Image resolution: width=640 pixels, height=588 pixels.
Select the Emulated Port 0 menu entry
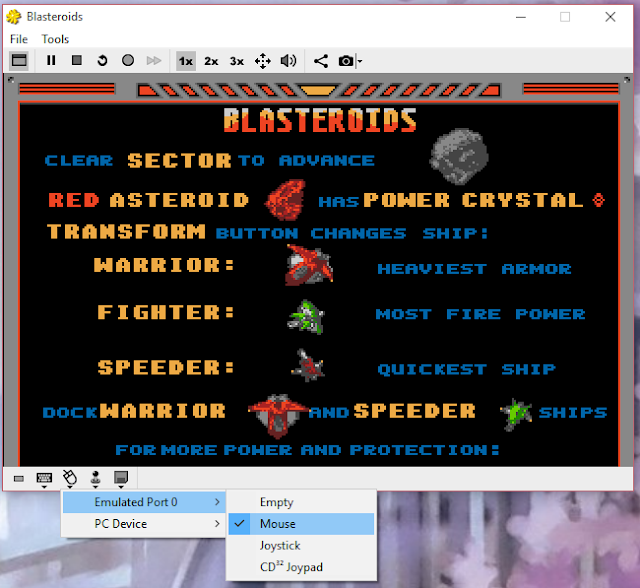(x=144, y=502)
